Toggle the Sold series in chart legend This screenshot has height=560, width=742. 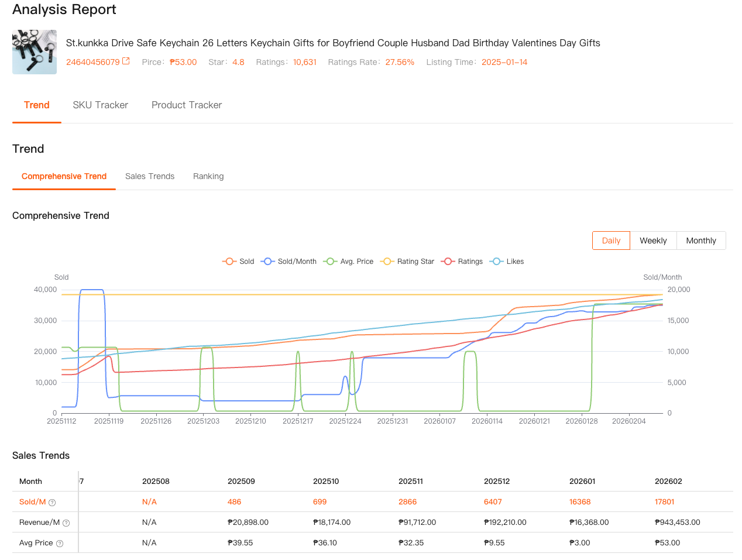[x=238, y=262]
